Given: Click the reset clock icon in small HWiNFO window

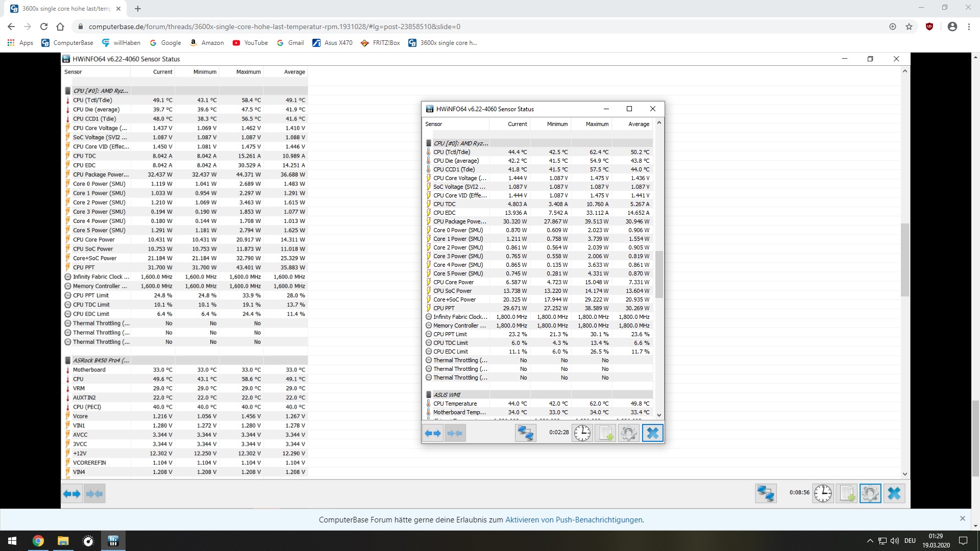Looking at the screenshot, I should pos(582,433).
